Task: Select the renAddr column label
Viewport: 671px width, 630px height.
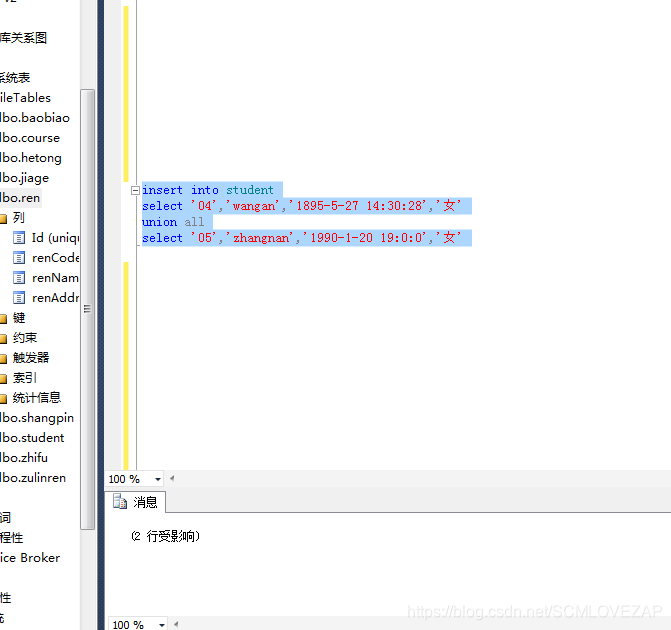Action: (x=56, y=298)
